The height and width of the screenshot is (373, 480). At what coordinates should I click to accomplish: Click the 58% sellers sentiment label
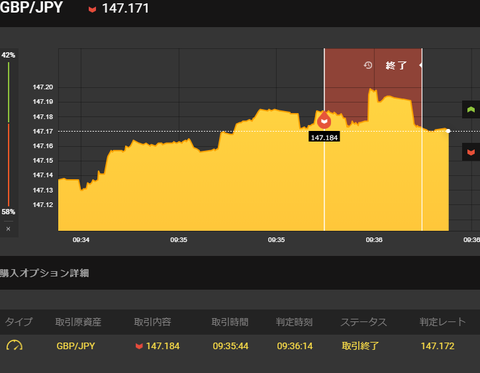click(x=8, y=212)
